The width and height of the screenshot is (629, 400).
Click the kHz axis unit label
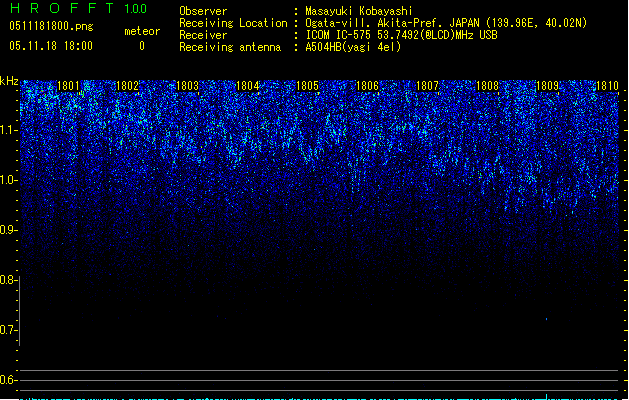coord(9,81)
